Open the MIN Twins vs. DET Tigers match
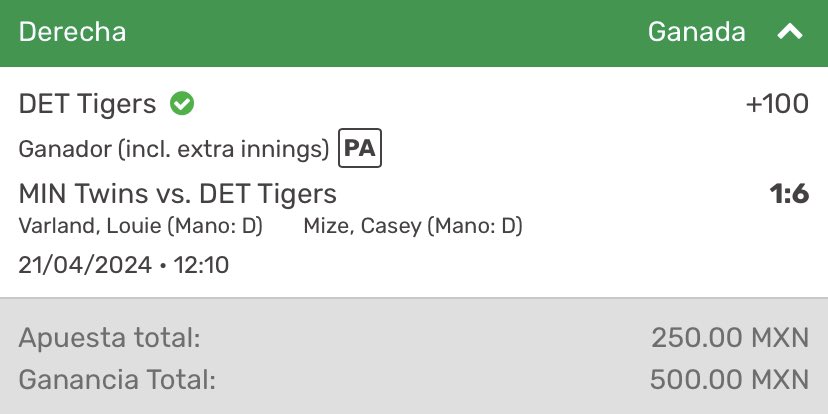 177,193
